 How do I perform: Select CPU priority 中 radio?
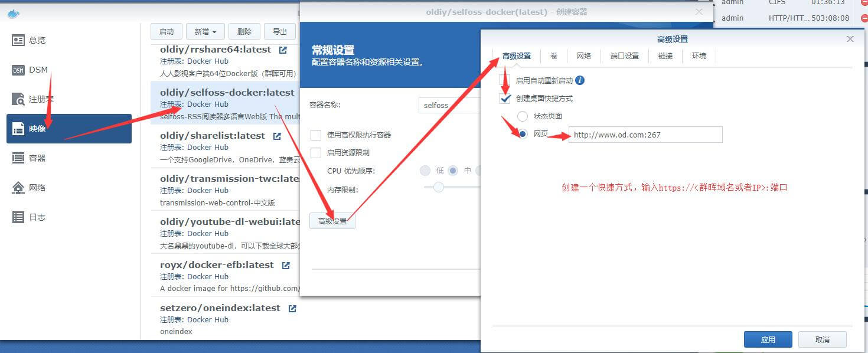(453, 171)
